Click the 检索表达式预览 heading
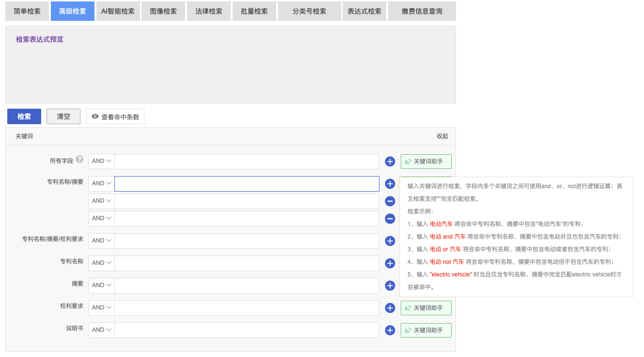 [40, 39]
